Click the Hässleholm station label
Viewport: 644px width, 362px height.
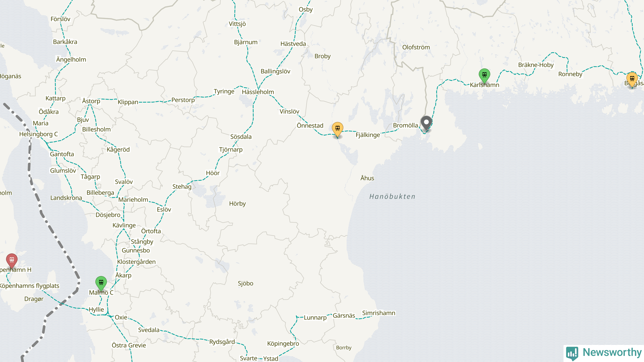coord(258,92)
